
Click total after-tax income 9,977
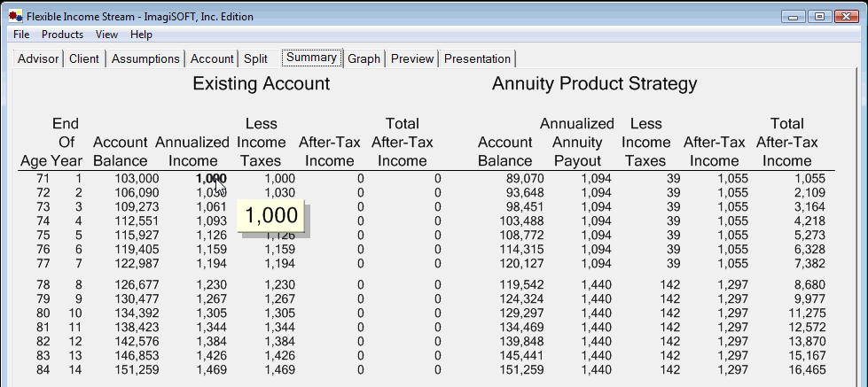pyautogui.click(x=810, y=299)
